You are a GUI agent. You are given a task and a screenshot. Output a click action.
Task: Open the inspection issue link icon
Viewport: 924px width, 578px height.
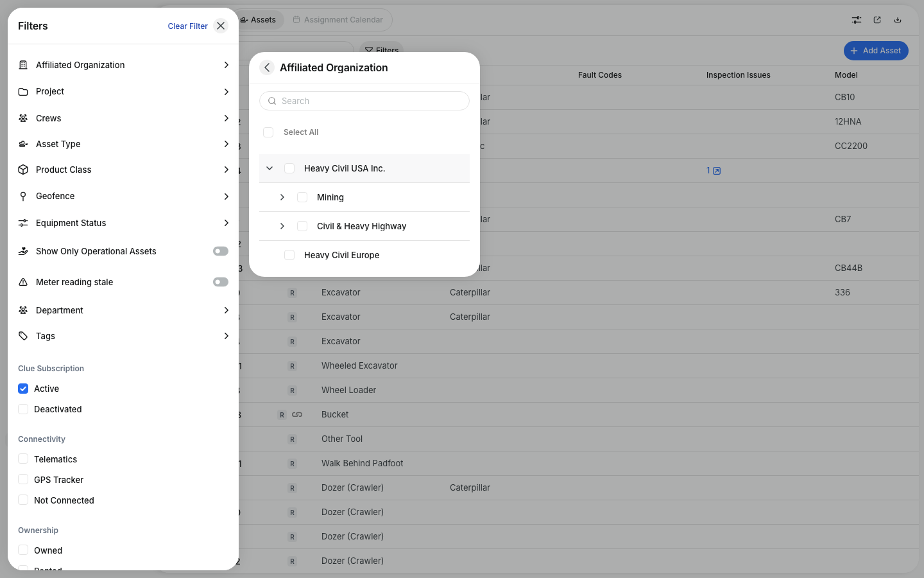click(717, 171)
